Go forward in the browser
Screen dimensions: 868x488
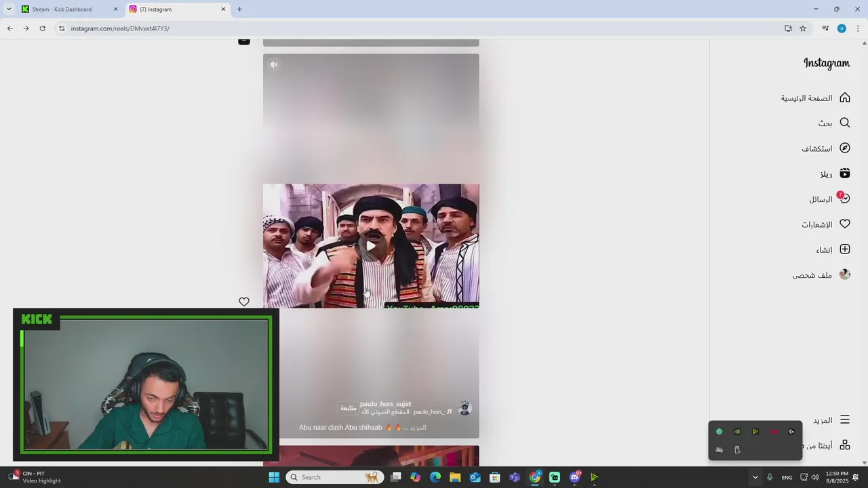tap(26, 28)
